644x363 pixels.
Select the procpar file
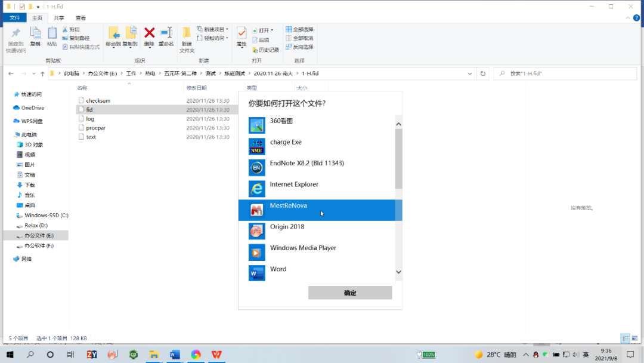[x=95, y=128]
